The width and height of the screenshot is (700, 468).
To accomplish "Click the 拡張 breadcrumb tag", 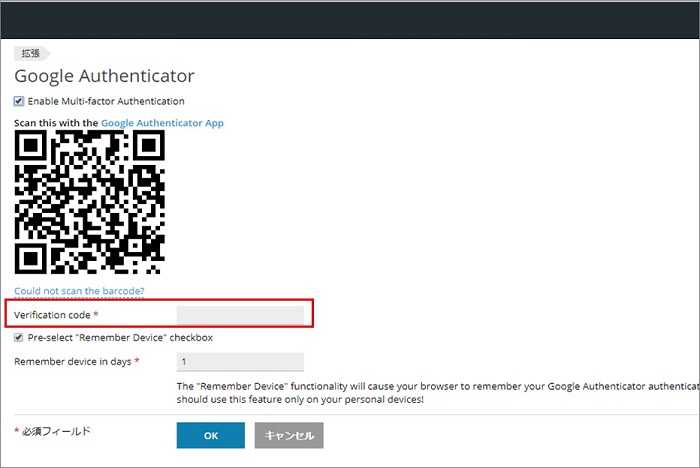I will pyautogui.click(x=31, y=54).
